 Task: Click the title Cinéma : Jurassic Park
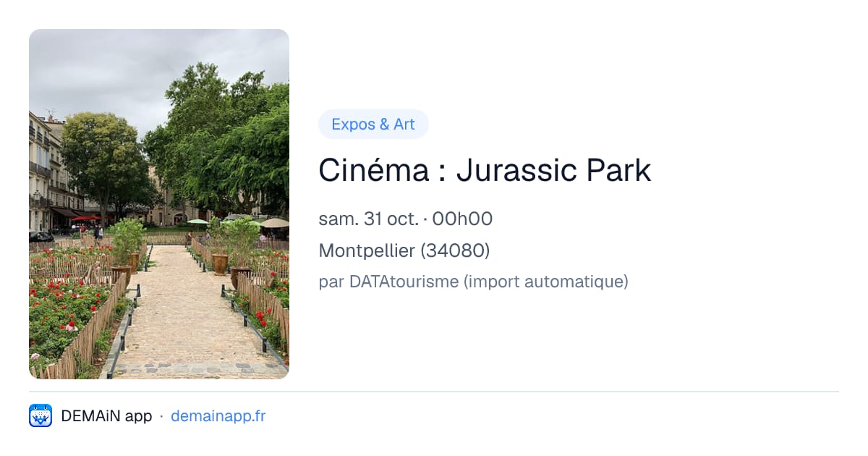pyautogui.click(x=485, y=170)
